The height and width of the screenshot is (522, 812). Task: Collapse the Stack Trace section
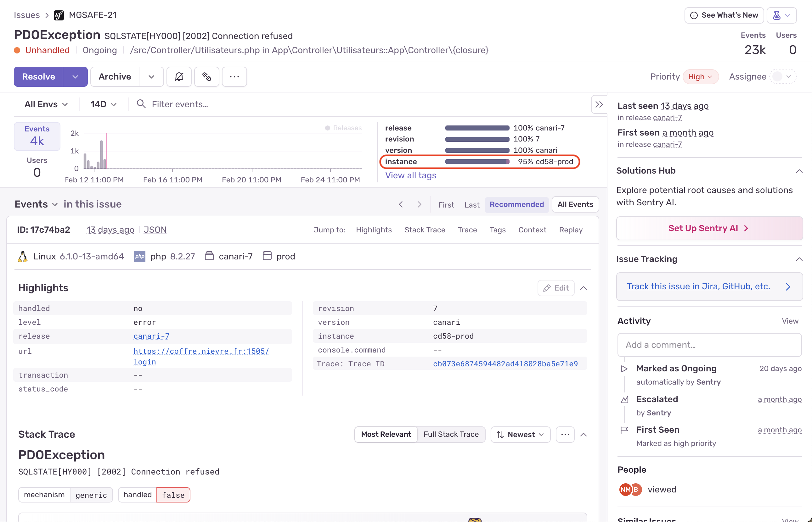point(584,435)
